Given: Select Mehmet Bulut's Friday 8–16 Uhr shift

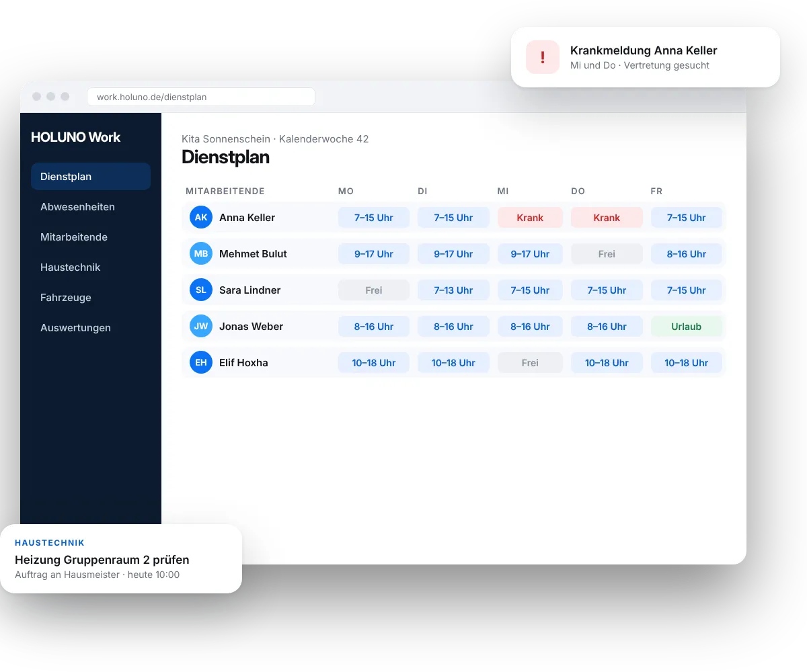Looking at the screenshot, I should click(687, 254).
